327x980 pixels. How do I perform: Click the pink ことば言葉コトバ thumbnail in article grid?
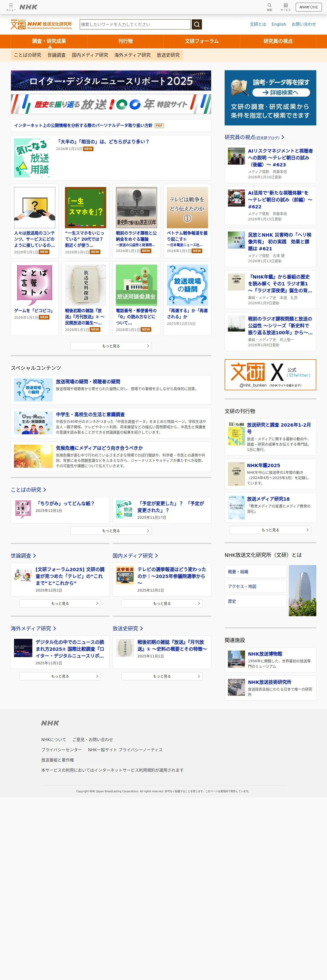[x=35, y=285]
